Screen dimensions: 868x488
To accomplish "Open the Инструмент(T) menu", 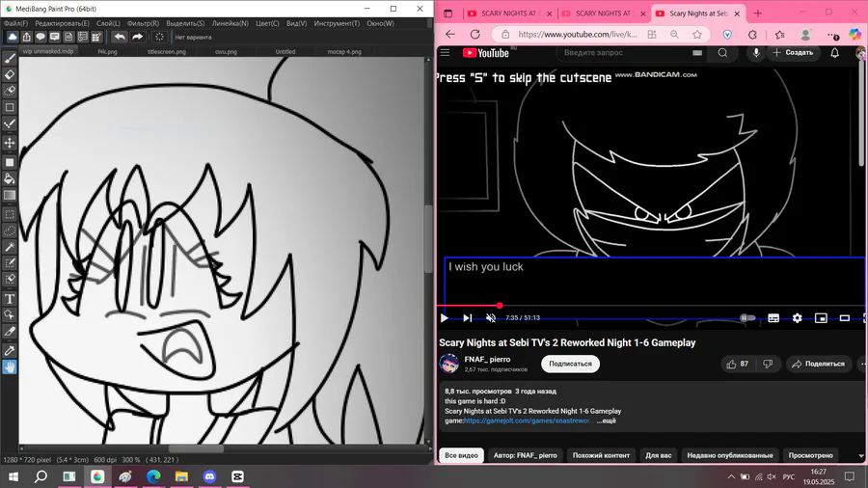I will click(x=337, y=23).
